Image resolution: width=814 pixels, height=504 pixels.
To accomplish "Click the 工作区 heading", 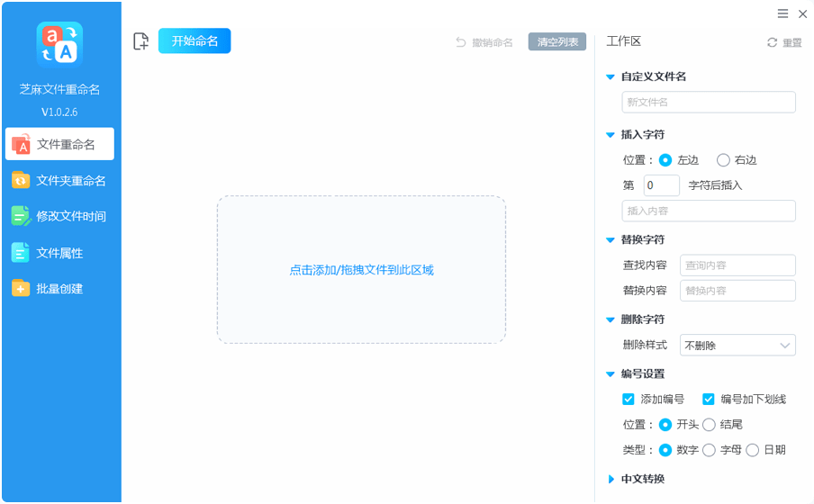I will pyautogui.click(x=624, y=41).
